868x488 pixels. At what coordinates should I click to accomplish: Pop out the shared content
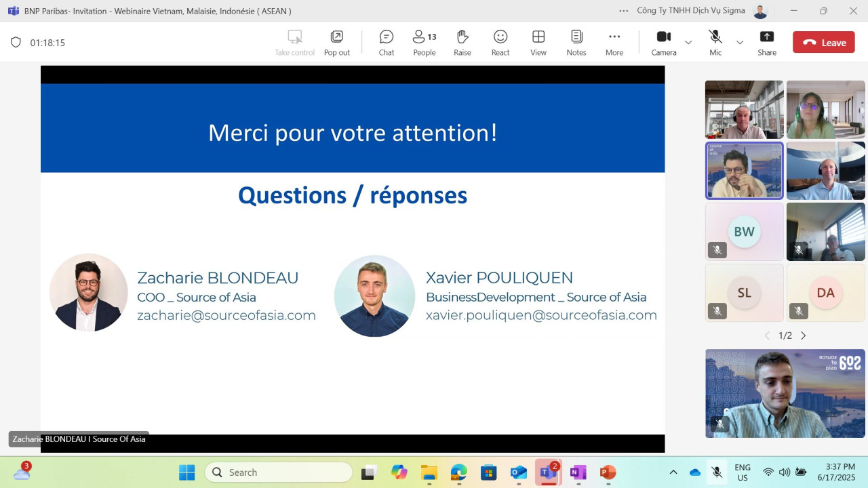coord(337,43)
